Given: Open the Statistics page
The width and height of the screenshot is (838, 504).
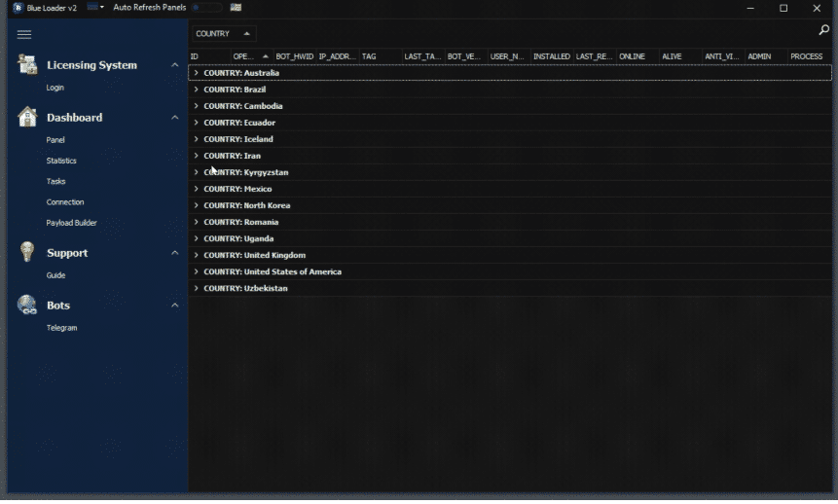Looking at the screenshot, I should coord(61,161).
